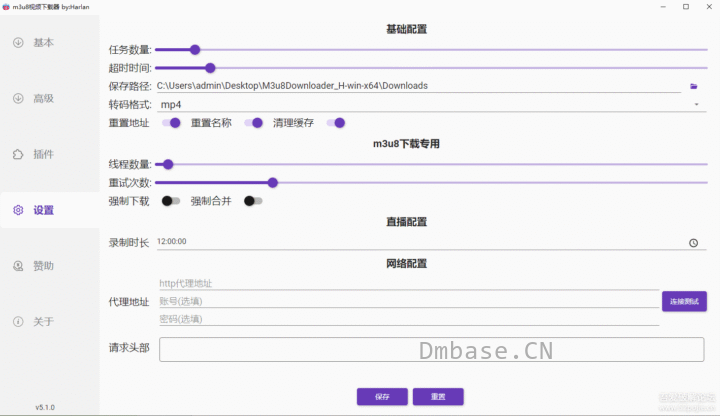Viewport: 720px width, 416px height.
Task: Click the 重置 button
Action: click(x=438, y=397)
